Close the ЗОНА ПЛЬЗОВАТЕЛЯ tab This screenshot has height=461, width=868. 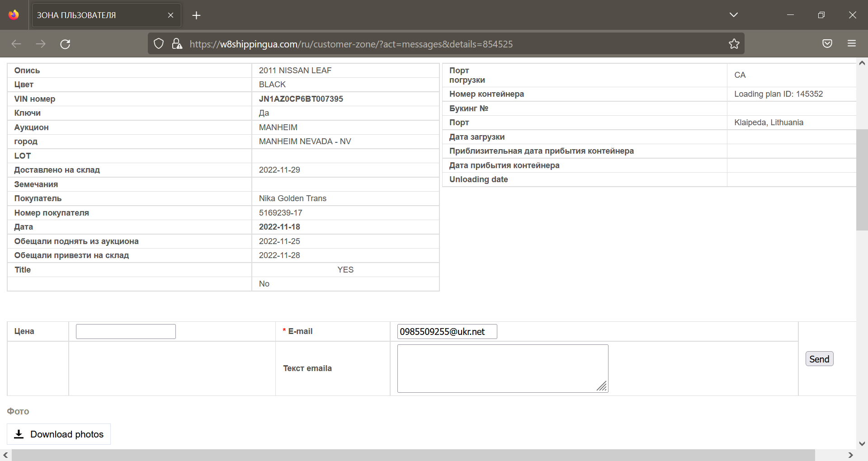[170, 15]
